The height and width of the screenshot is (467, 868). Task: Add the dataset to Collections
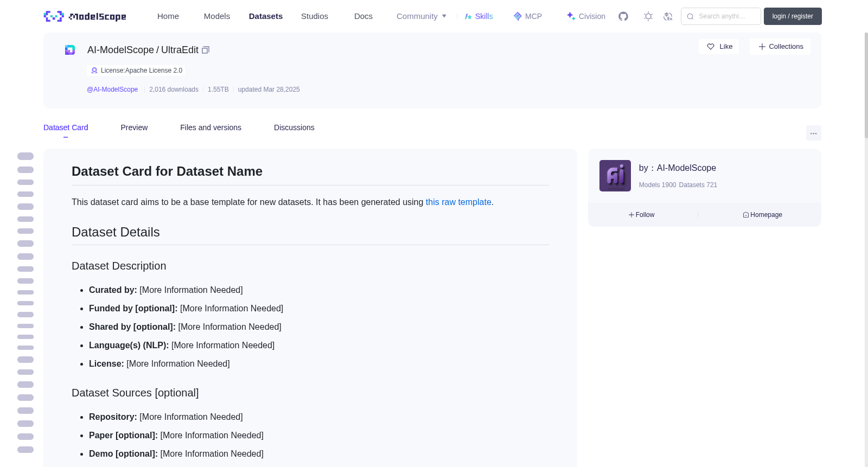point(780,47)
